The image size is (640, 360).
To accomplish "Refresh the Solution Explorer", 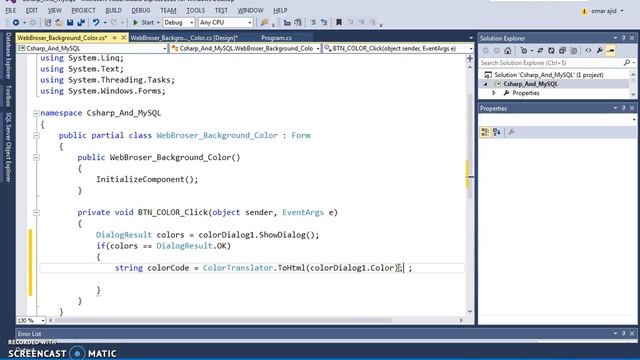I will (551, 51).
